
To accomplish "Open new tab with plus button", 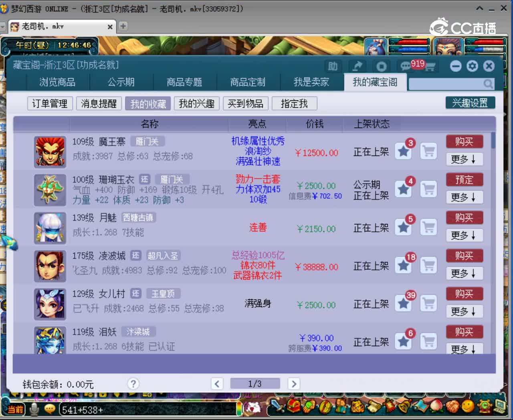I will [123, 26].
